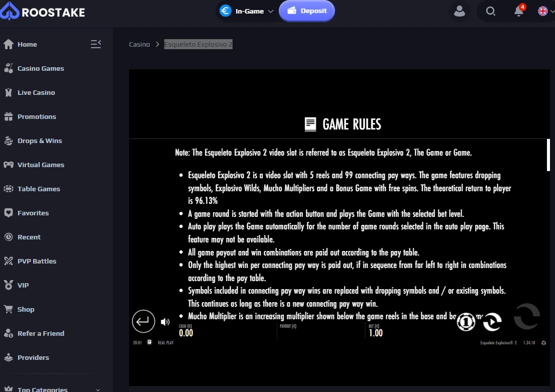Click the PVP Battles crossed swords icon
This screenshot has width=555, height=392.
point(9,260)
